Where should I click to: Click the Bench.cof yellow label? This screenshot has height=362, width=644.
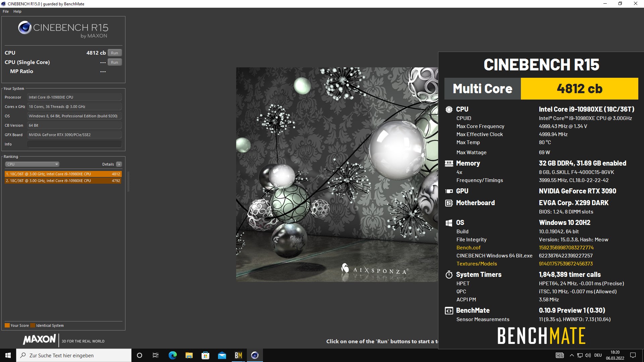point(468,248)
